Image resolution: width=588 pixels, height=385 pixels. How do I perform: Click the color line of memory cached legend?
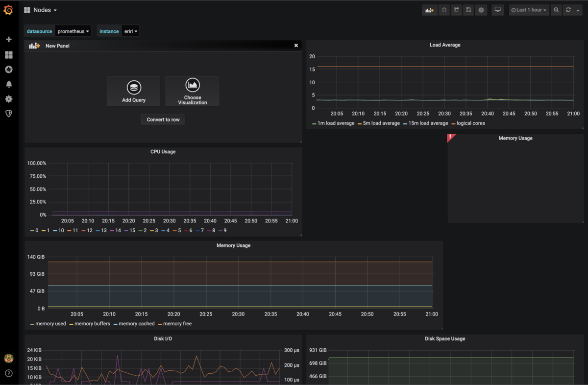[x=116, y=324]
